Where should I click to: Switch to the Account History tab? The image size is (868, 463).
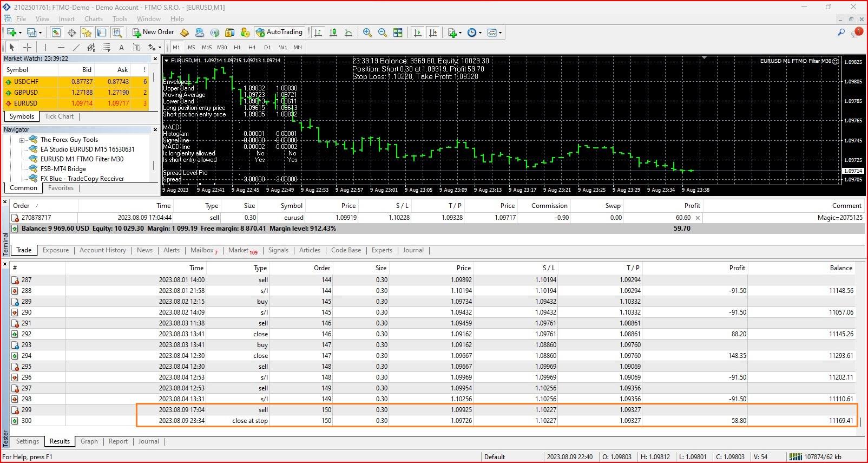coord(103,250)
